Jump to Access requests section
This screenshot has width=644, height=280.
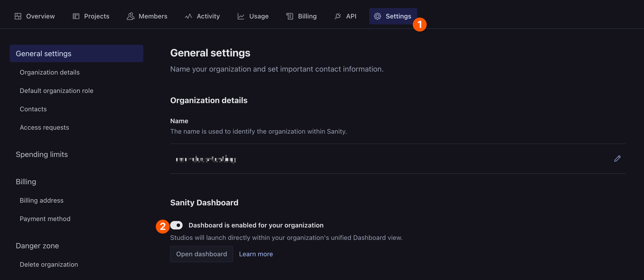click(x=44, y=127)
